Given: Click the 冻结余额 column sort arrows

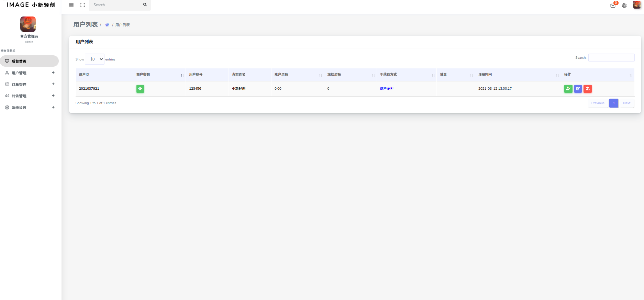Looking at the screenshot, I should tap(373, 75).
